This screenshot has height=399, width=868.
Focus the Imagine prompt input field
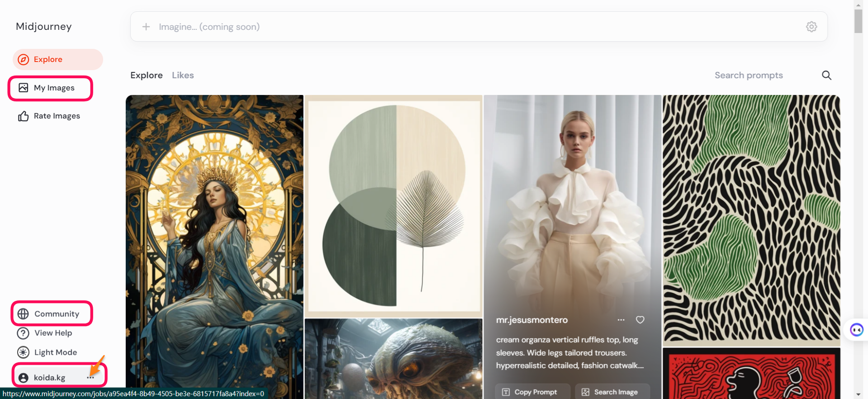479,27
